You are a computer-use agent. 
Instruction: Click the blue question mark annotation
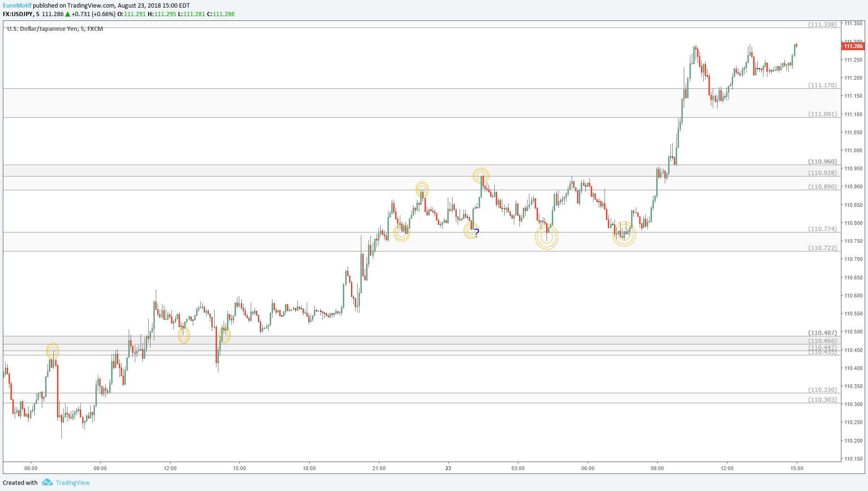coord(477,232)
